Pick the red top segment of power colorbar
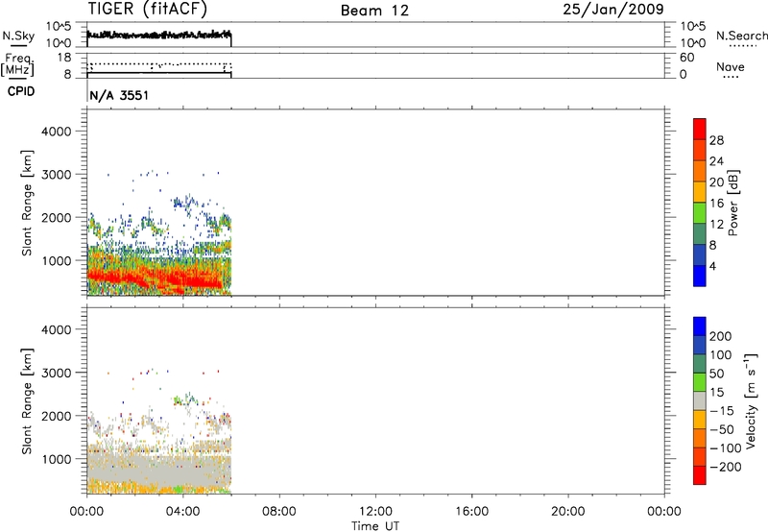The height and width of the screenshot is (532, 768). [700, 130]
